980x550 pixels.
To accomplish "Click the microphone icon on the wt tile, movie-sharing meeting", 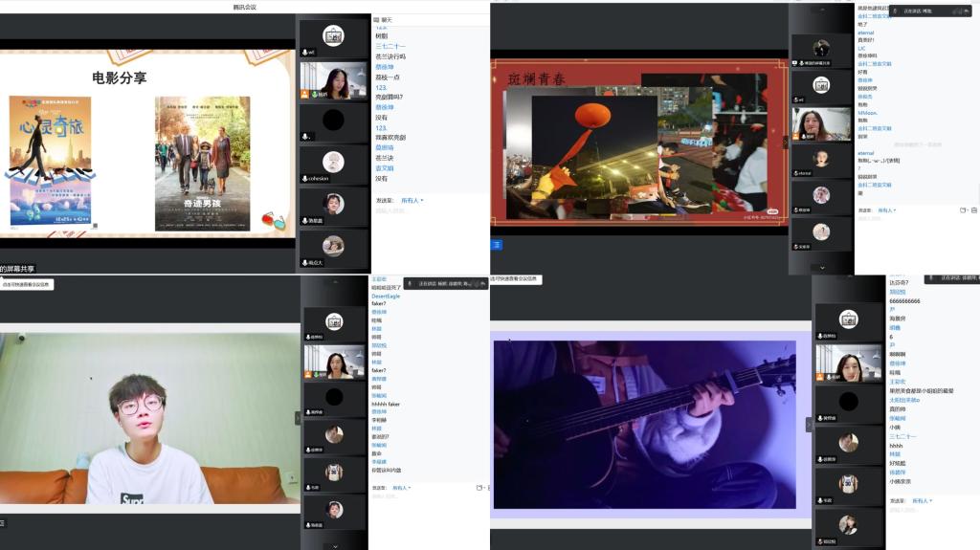I will pos(305,53).
